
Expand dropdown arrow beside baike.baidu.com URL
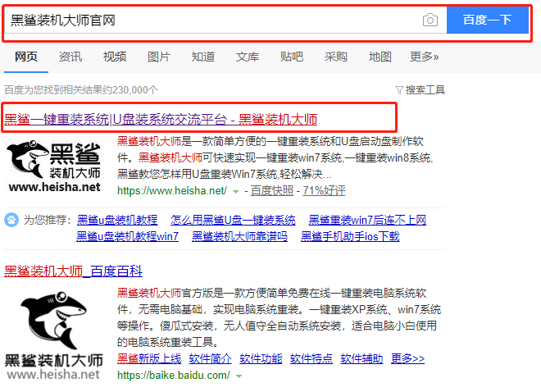[239, 376]
